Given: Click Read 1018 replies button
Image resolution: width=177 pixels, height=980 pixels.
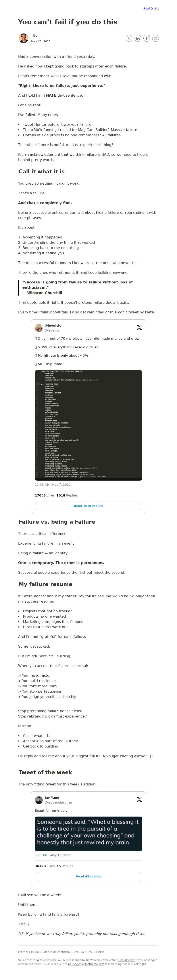Looking at the screenshot, I should pyautogui.click(x=88, y=506).
